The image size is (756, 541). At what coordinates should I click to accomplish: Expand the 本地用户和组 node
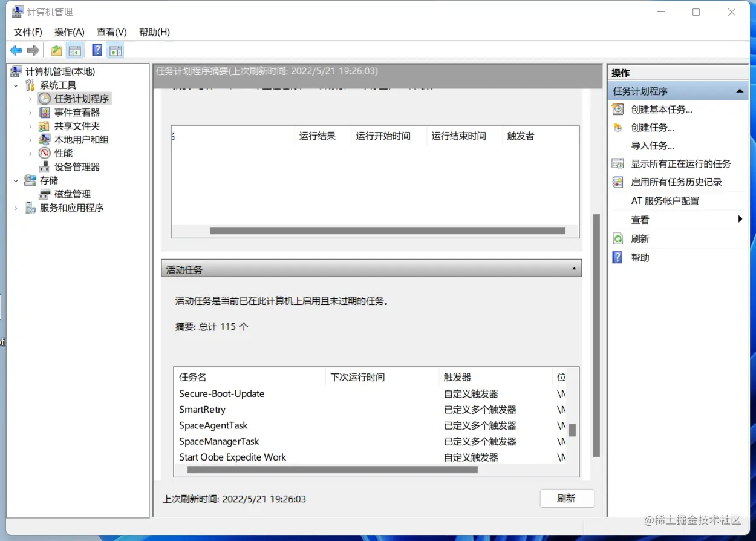pos(30,140)
